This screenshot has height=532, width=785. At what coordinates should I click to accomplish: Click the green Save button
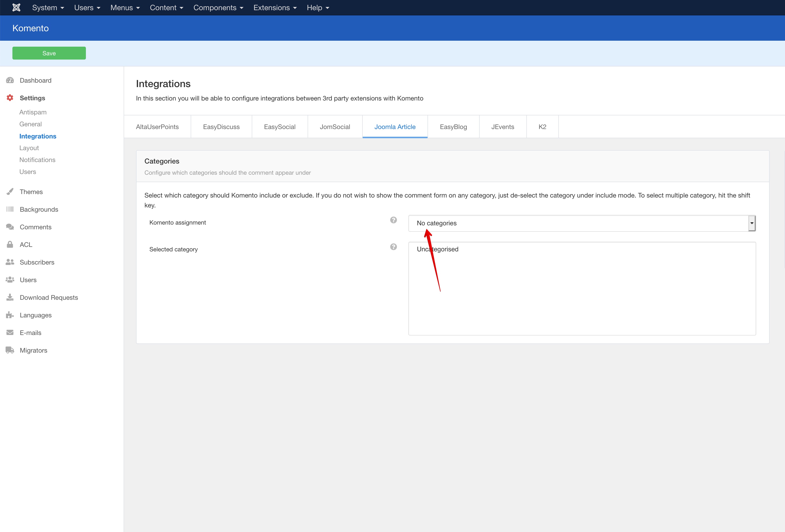49,53
